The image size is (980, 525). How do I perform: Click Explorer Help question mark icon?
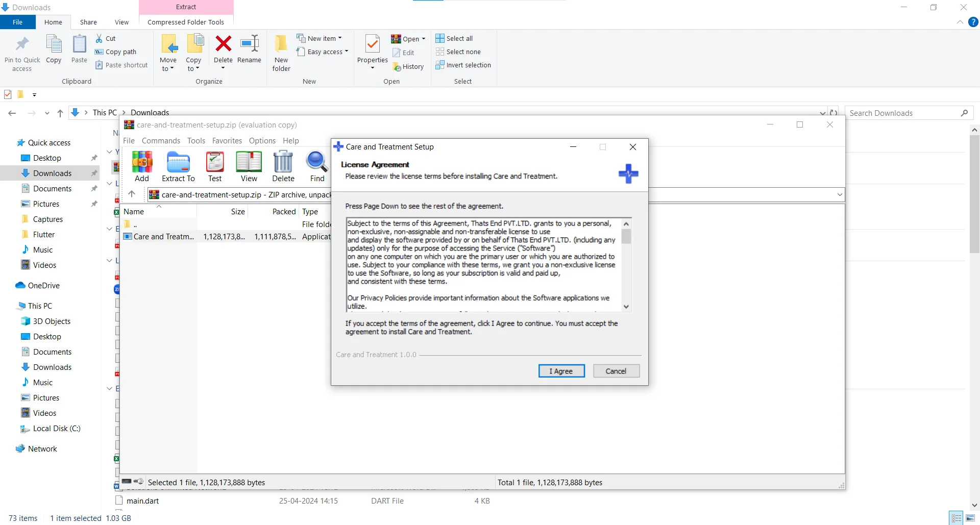(x=973, y=22)
